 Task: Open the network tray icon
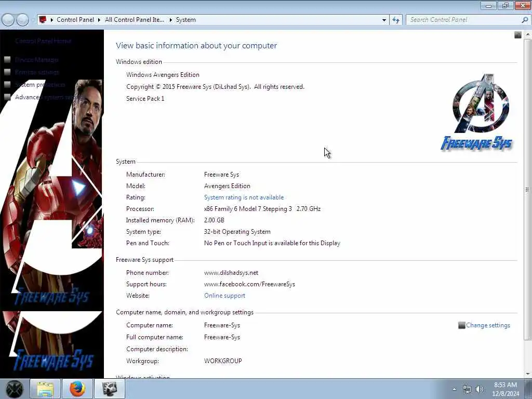(467, 389)
